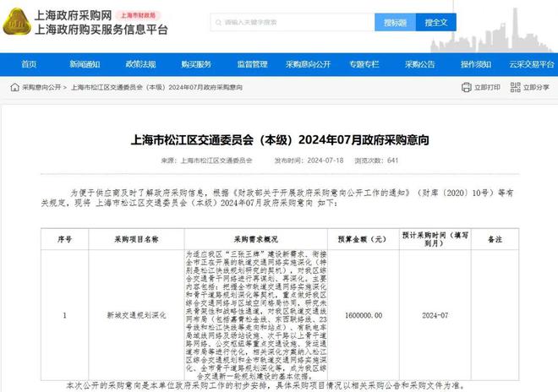Screen dimensions: 558x392
Task: Click the 采购意向公开 breadcrumb link
Action: pyautogui.click(x=41, y=87)
